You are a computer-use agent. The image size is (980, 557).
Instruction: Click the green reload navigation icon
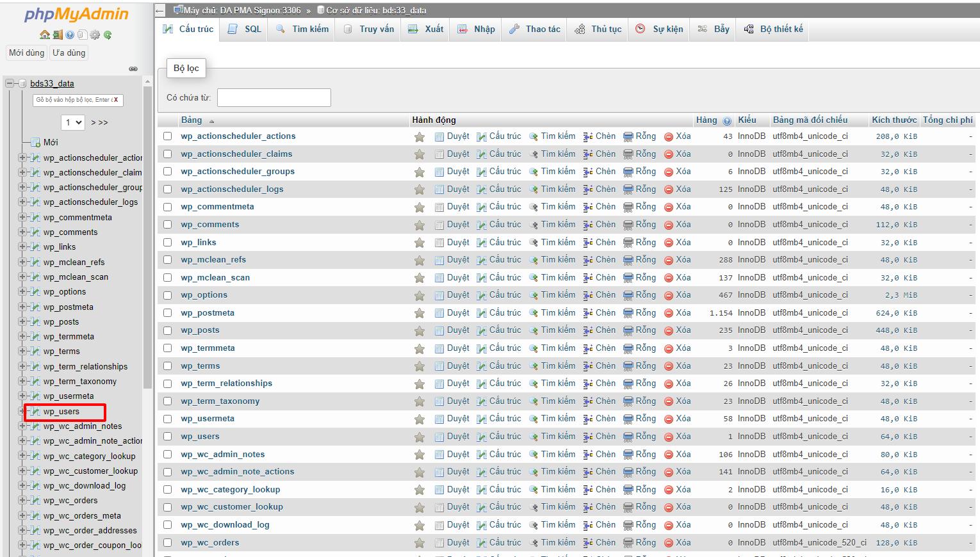point(108,35)
